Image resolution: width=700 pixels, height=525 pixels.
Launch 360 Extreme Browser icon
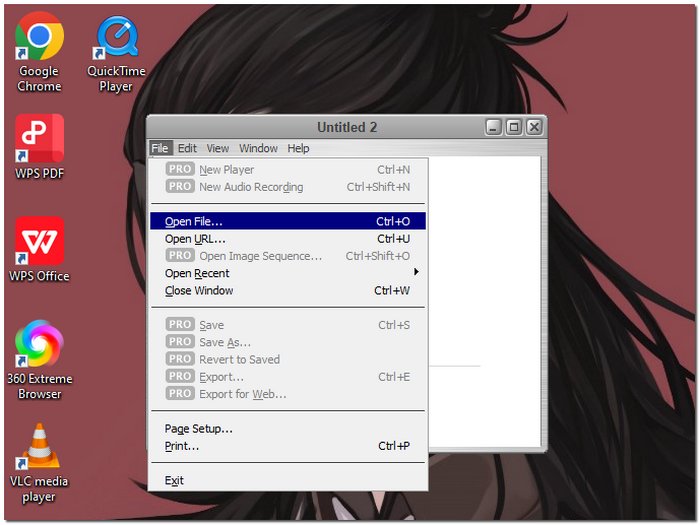(x=39, y=360)
